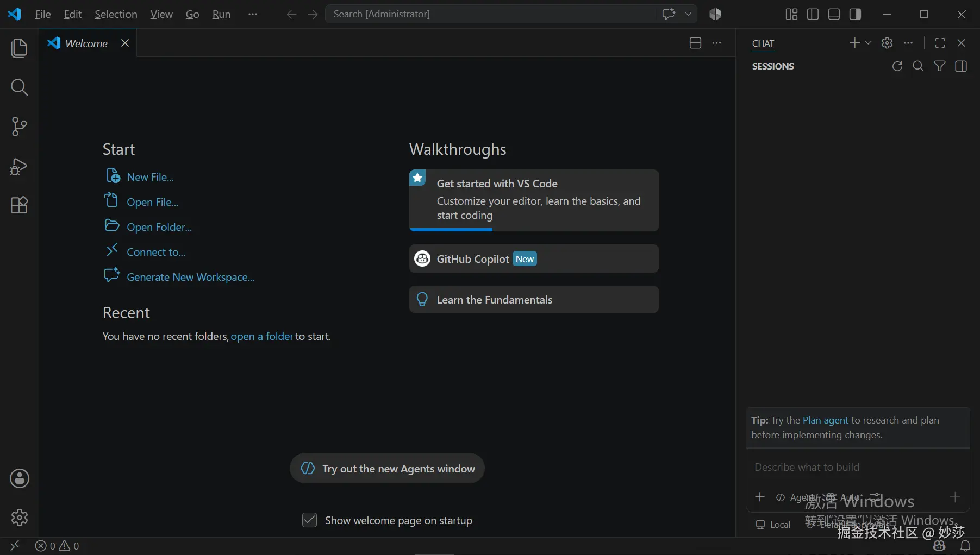980x555 pixels.
Task: Open the Selection menu
Action: click(x=116, y=14)
